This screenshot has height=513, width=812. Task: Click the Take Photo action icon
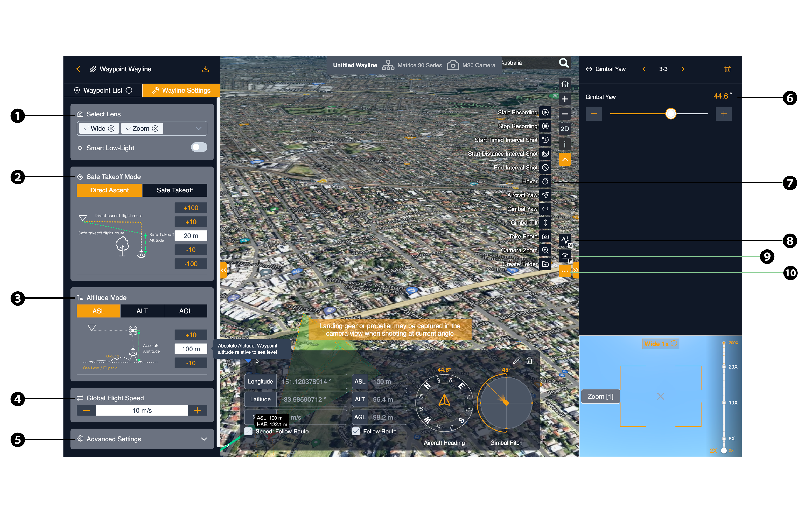[545, 237]
